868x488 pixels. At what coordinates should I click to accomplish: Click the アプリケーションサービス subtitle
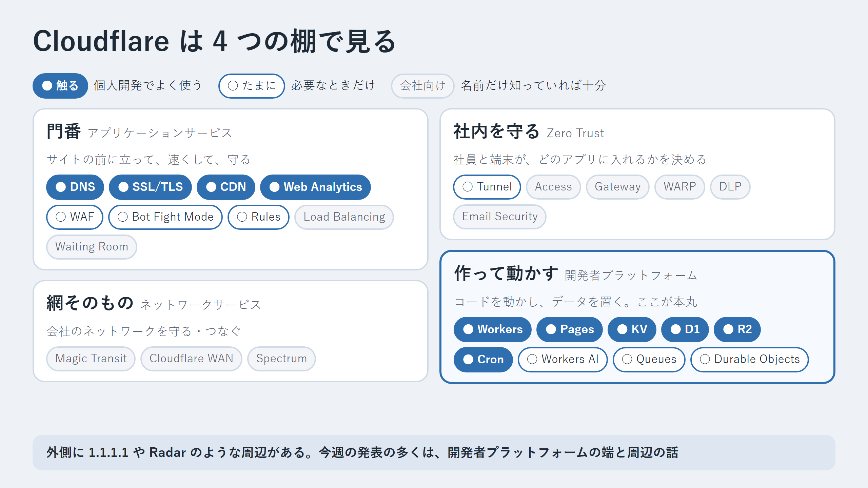click(160, 133)
